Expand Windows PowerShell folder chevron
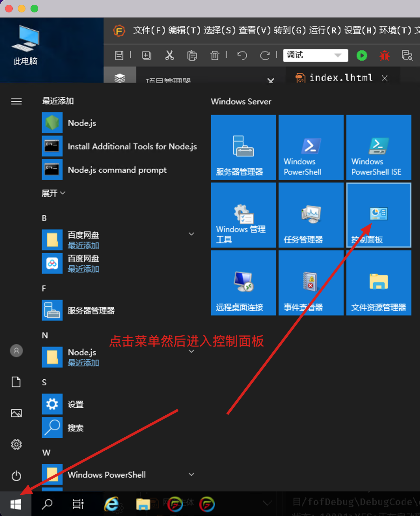This screenshot has width=420, height=516. click(x=191, y=474)
